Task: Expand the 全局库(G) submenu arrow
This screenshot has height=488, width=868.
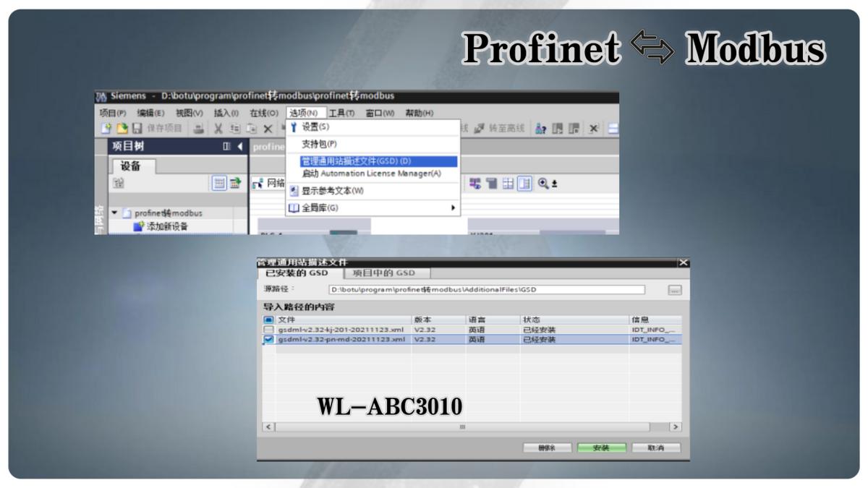Action: click(x=454, y=208)
